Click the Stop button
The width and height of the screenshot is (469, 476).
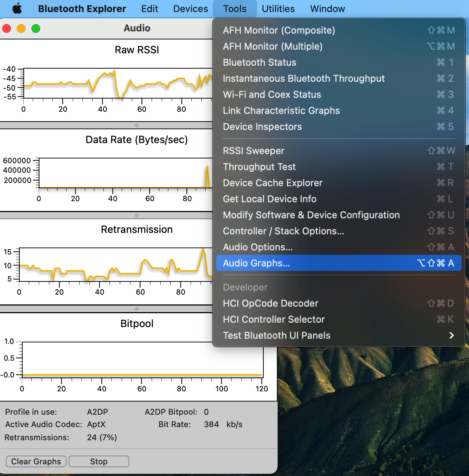pyautogui.click(x=99, y=461)
